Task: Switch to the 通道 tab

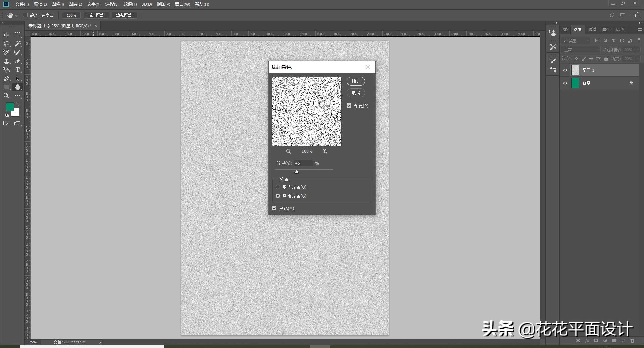Action: click(x=592, y=30)
